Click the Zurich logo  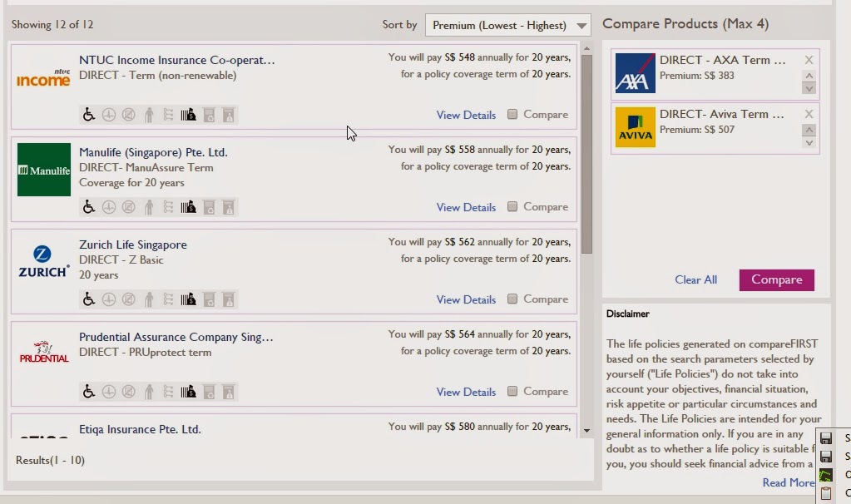pos(44,261)
